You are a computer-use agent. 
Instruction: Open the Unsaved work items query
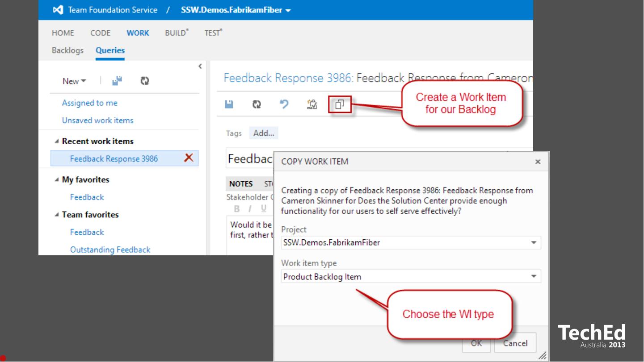click(x=97, y=121)
